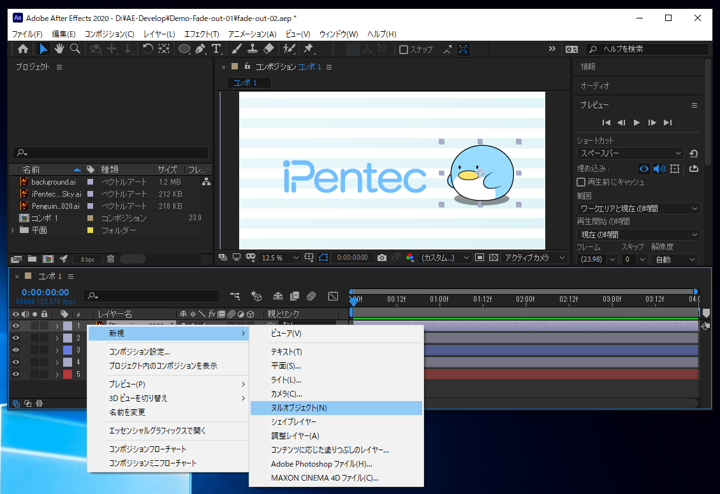Open the 12.5% magnification dropdown

pos(280,258)
